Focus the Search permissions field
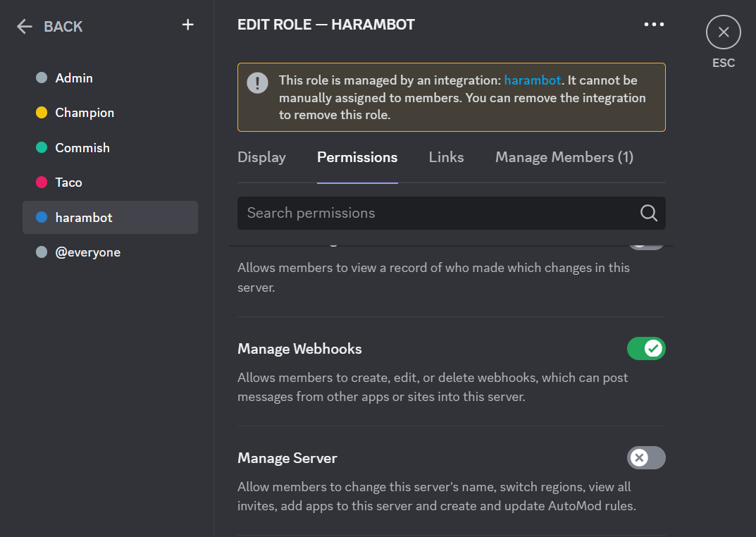The height and width of the screenshot is (537, 756). click(452, 213)
